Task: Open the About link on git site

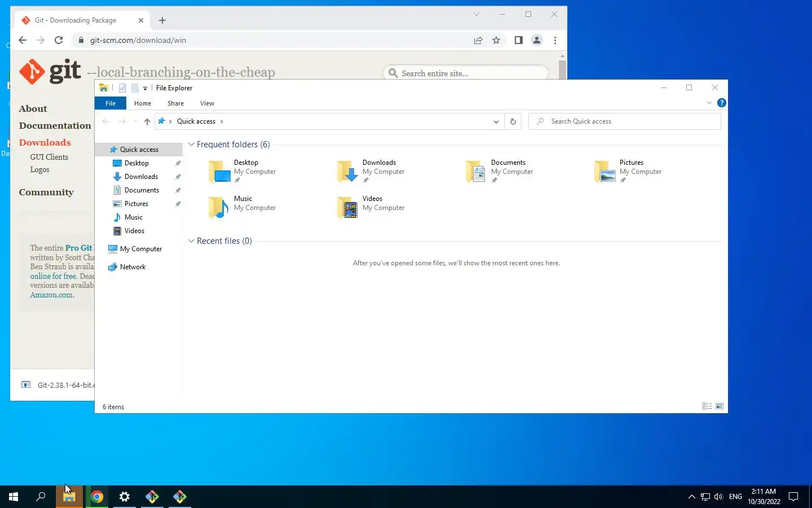Action: coord(33,108)
